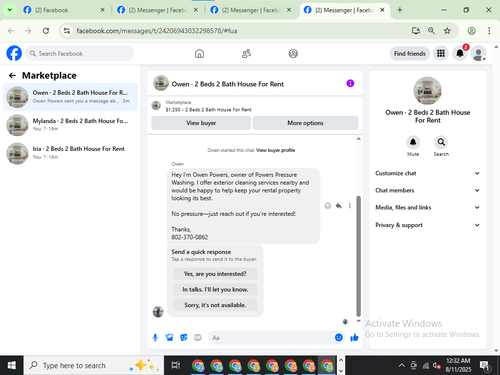This screenshot has height=375, width=500.
Task: Send quick reply 'In talks. I'll let you know.'
Action: coord(215,289)
